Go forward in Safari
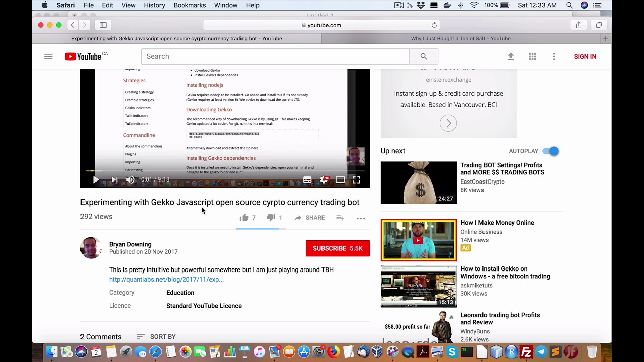This screenshot has height=362, width=644. (85, 25)
